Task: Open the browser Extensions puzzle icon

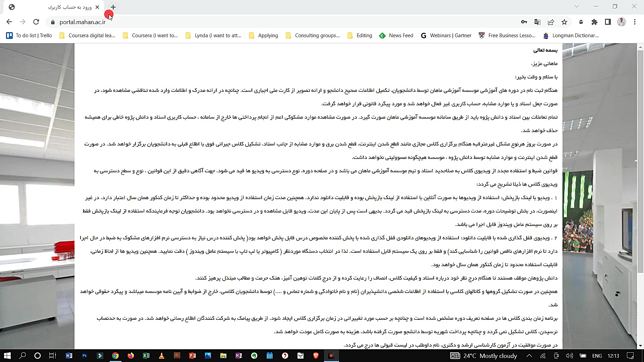Action: [594, 22]
